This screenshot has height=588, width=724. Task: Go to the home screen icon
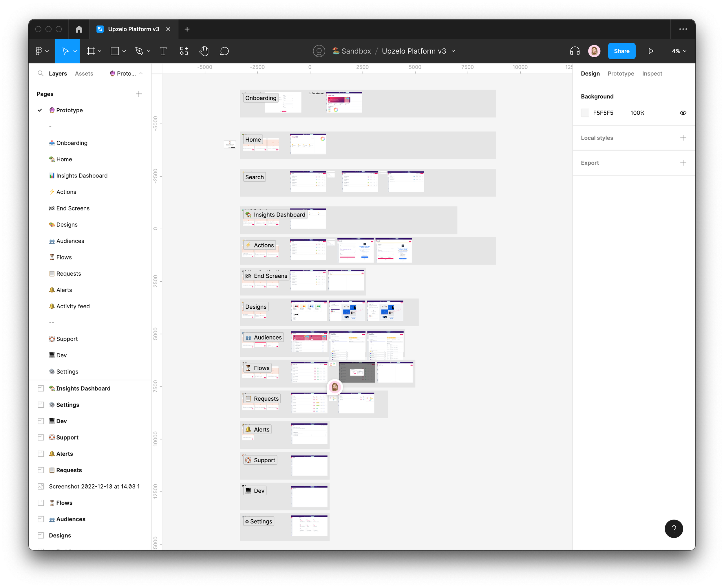[79, 29]
